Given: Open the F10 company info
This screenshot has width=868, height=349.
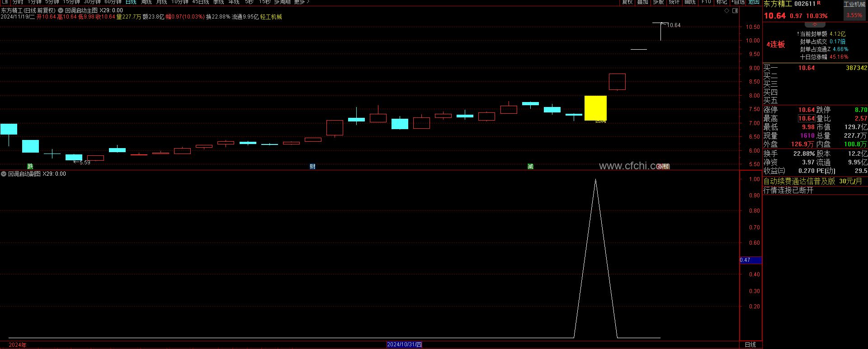Looking at the screenshot, I should (706, 2).
